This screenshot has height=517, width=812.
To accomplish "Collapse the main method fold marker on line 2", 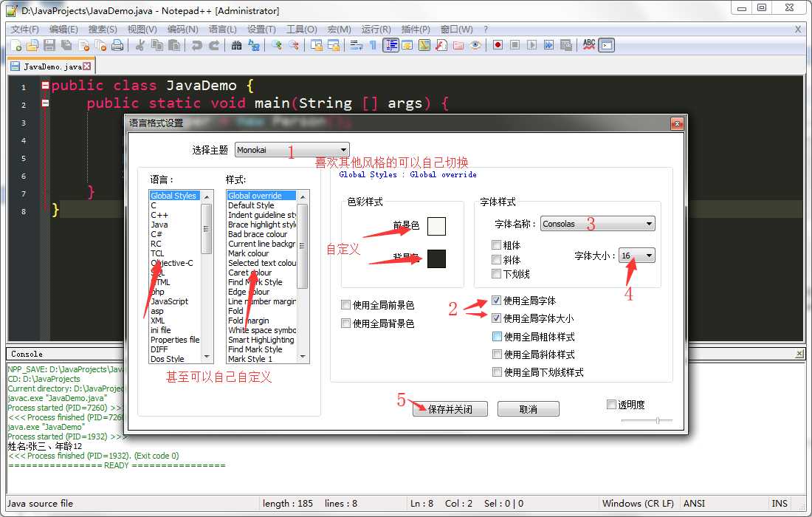I will pyautogui.click(x=45, y=103).
